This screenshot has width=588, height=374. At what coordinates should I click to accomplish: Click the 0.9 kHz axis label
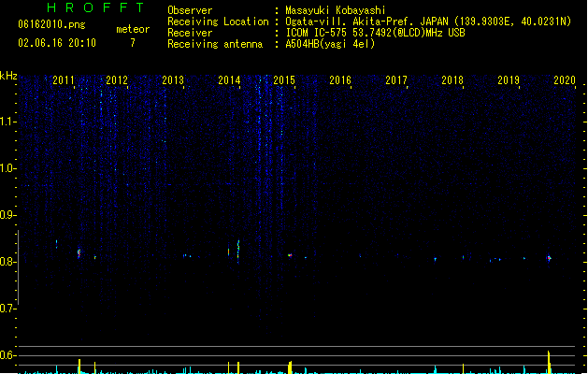pyautogui.click(x=7, y=215)
